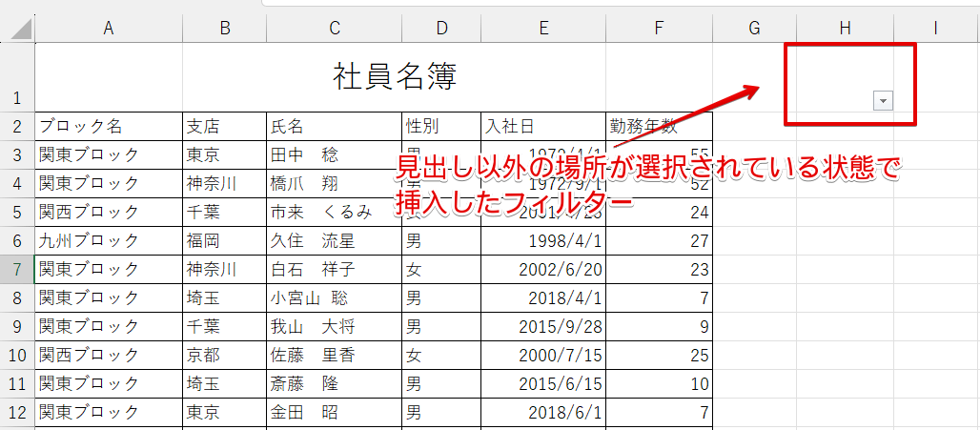Click the date cell 2002/6/20
The image size is (980, 430).
pos(543,270)
